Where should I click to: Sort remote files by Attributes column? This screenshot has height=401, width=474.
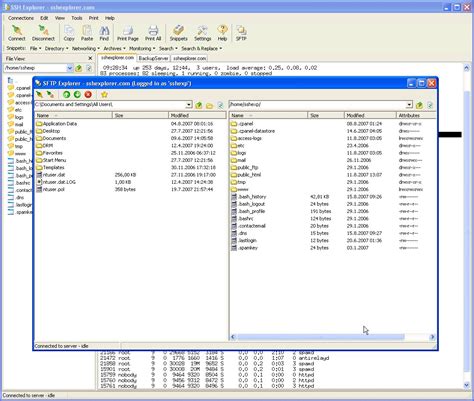(416, 115)
